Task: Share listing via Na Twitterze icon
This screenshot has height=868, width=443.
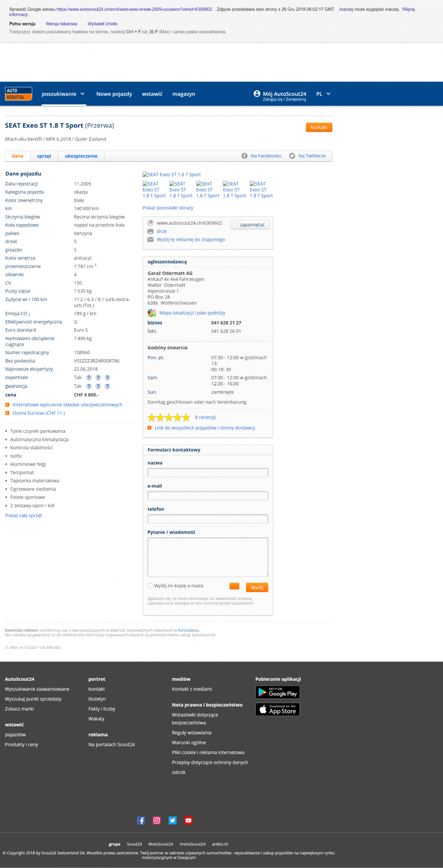Action: click(x=292, y=156)
